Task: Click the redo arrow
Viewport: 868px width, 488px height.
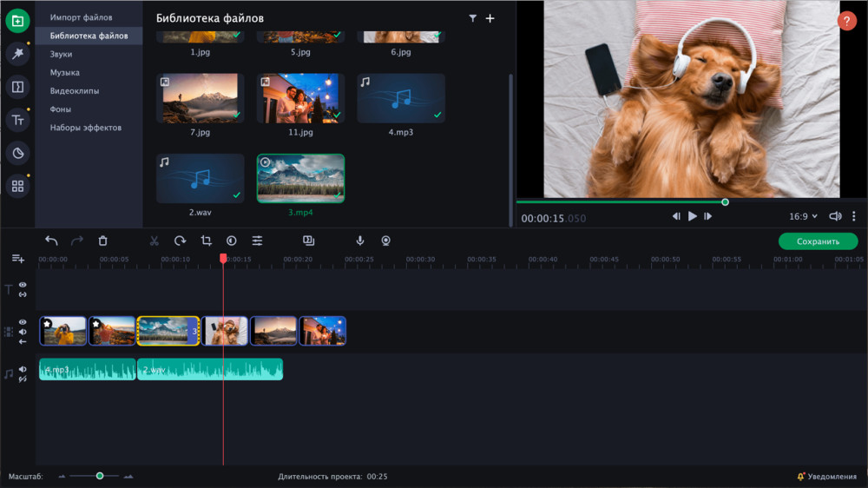Action: click(x=77, y=241)
